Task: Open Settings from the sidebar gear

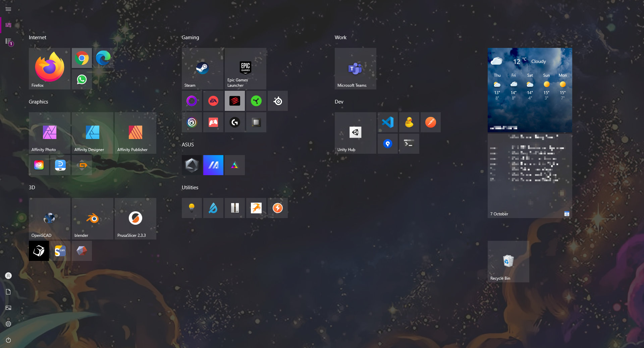Action: point(8,324)
